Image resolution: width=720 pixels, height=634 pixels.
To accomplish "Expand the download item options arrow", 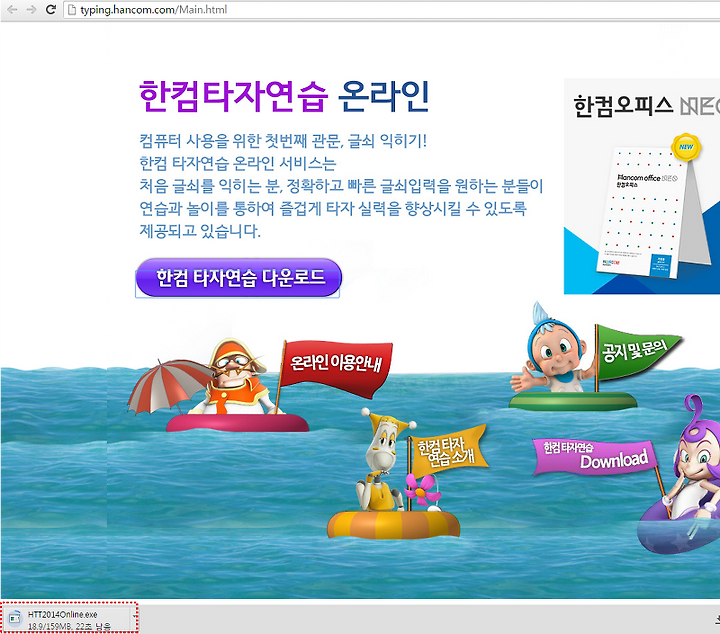I will tap(134, 616).
